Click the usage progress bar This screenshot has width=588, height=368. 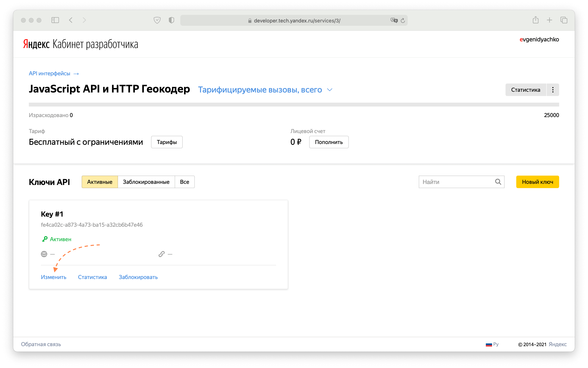coord(294,105)
